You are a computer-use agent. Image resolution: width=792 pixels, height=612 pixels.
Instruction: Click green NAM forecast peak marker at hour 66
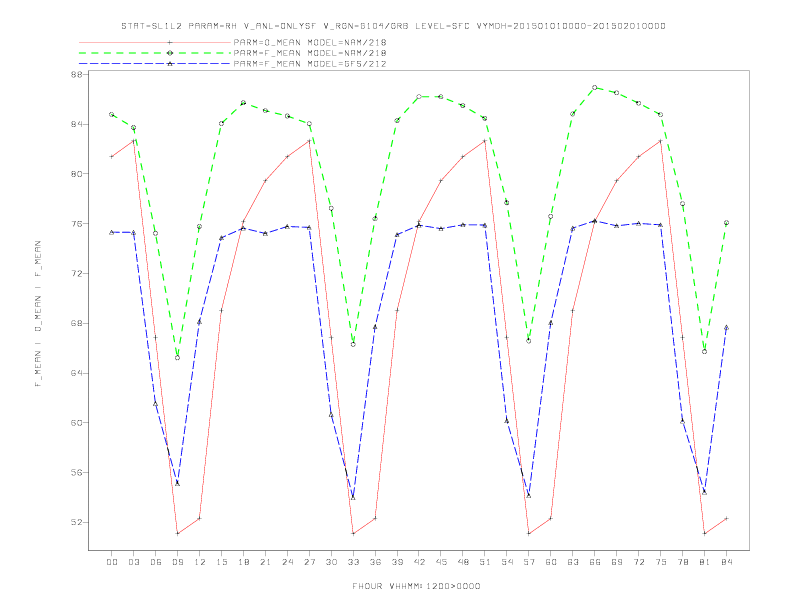click(595, 87)
